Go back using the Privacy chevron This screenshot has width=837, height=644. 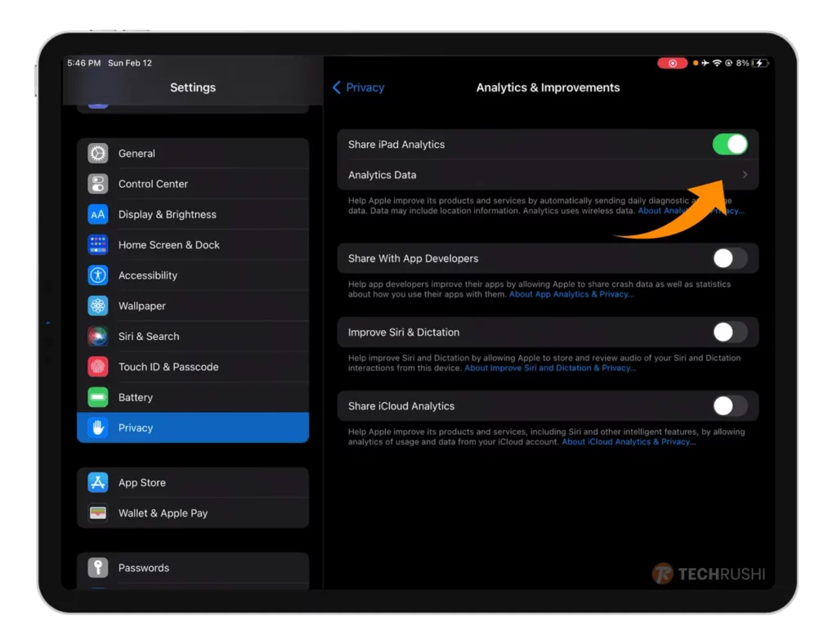click(x=336, y=87)
